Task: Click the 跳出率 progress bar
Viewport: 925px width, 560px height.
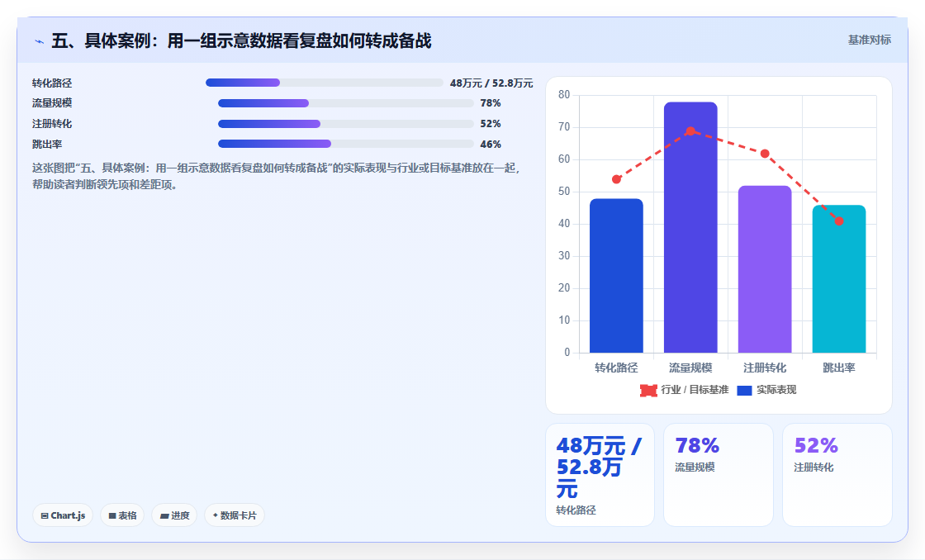Action: 346,144
